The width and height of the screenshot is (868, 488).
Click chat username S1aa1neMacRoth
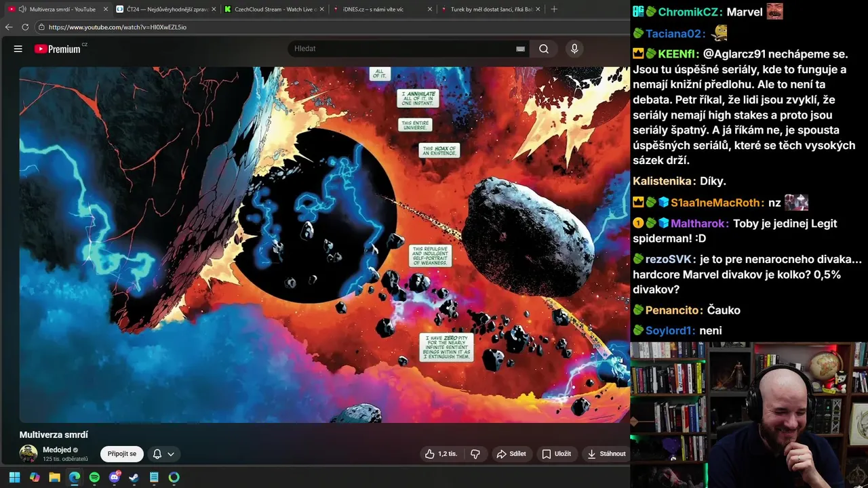click(716, 203)
